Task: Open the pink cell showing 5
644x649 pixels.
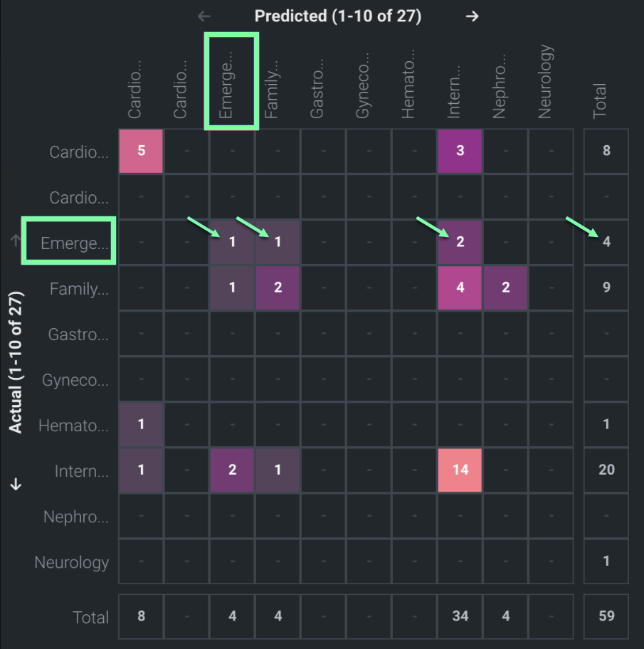Action: tap(142, 151)
